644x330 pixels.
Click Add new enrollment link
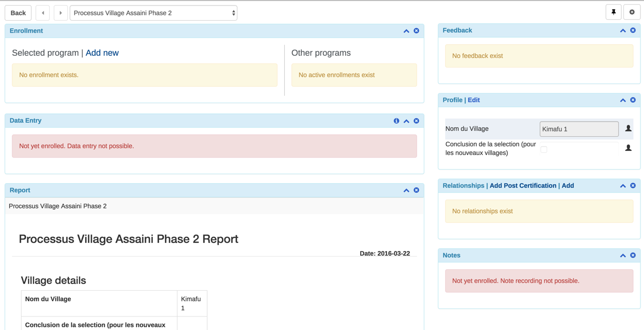pyautogui.click(x=102, y=53)
